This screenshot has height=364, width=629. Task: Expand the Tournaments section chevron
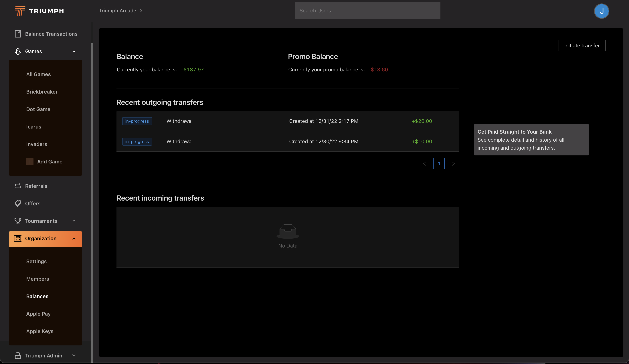click(x=74, y=221)
